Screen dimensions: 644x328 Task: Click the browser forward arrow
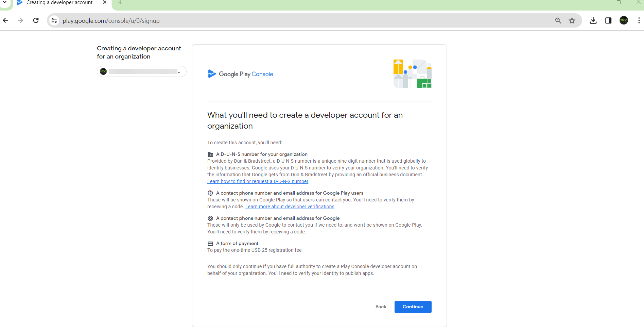click(x=21, y=20)
